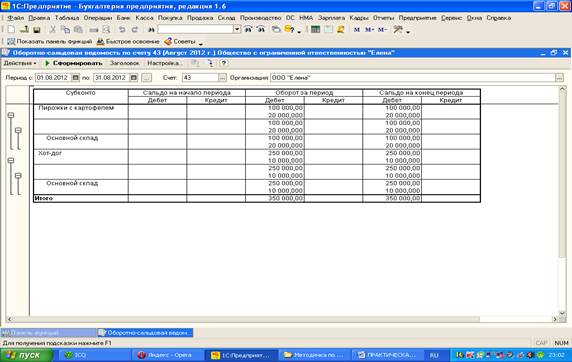Click the Счет field containing 43
This screenshot has height=362, width=572.
(200, 78)
